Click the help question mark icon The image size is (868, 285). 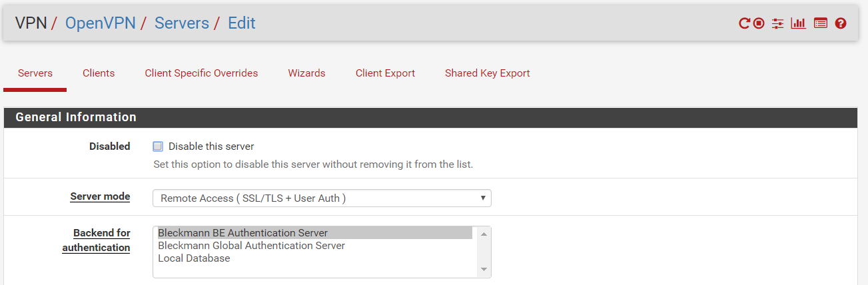(841, 23)
